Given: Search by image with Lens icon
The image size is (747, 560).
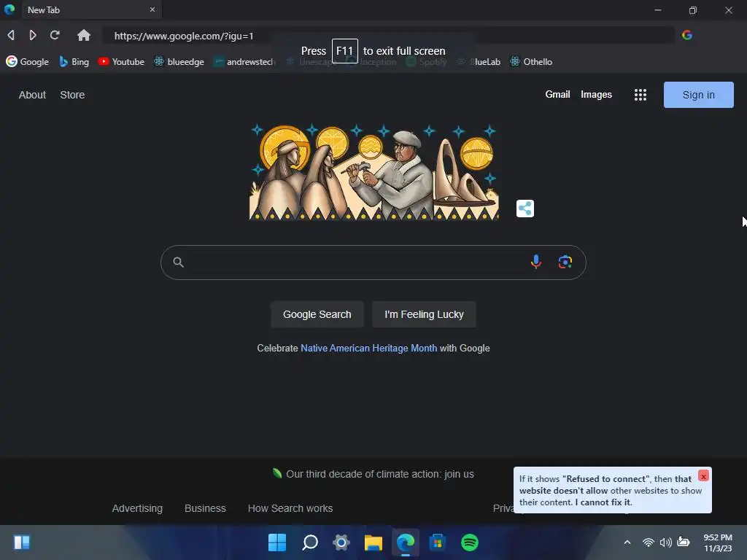Looking at the screenshot, I should tap(565, 262).
